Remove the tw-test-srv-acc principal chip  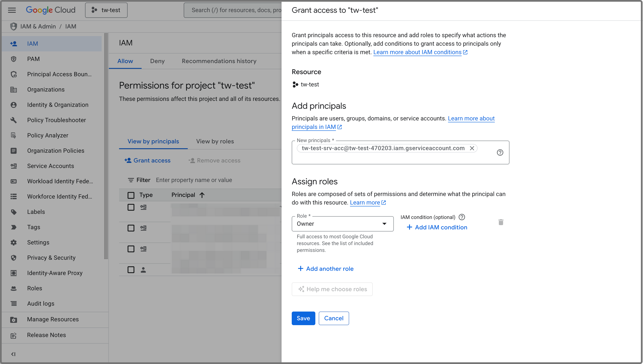tap(472, 148)
